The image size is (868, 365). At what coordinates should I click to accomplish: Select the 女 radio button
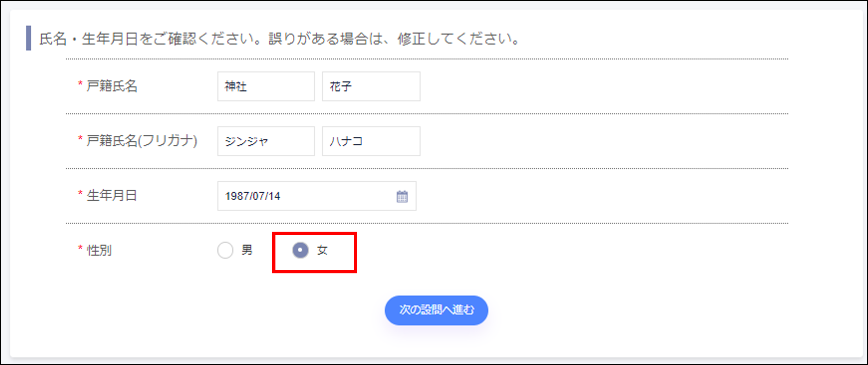tap(300, 250)
